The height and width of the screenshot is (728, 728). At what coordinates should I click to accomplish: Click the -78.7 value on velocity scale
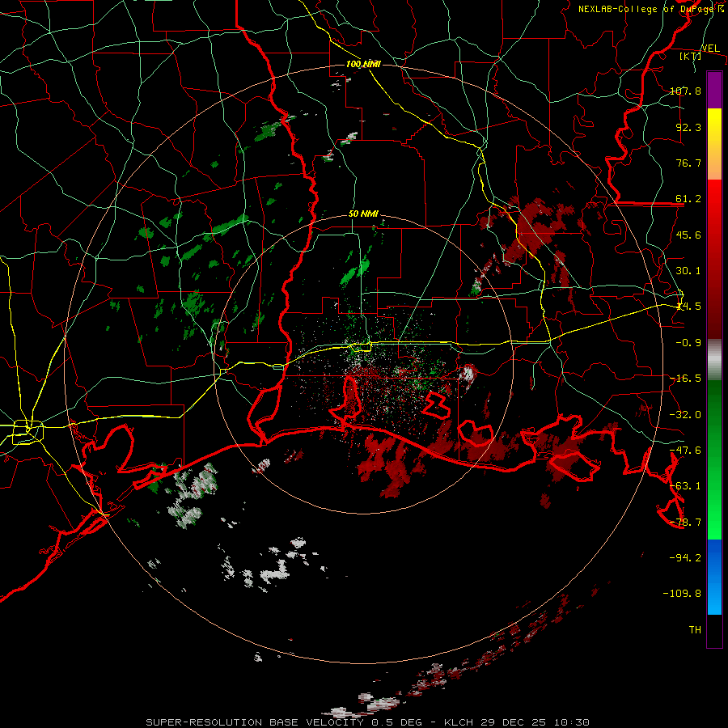685,523
